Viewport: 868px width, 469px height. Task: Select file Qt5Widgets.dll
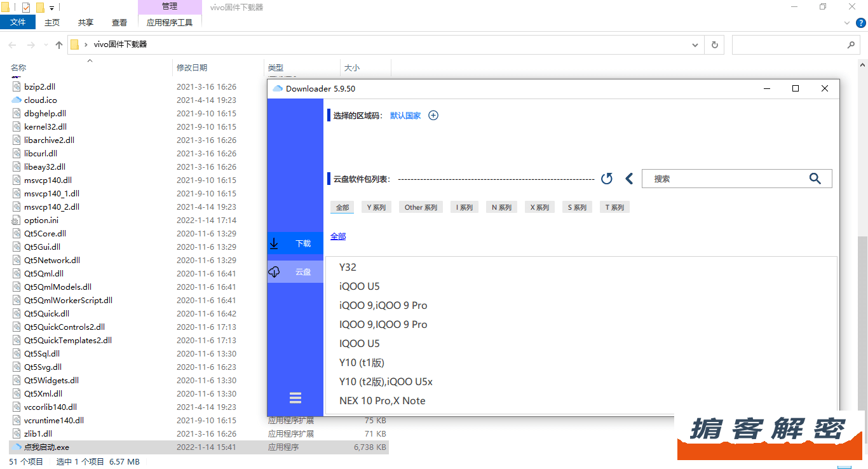click(x=51, y=380)
